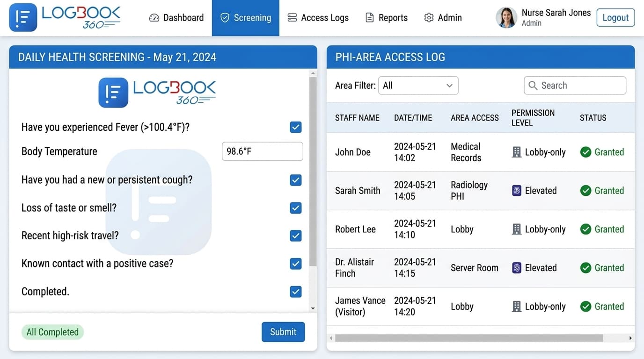Click the Server Room area cell
644x359 pixels.
[475, 268]
